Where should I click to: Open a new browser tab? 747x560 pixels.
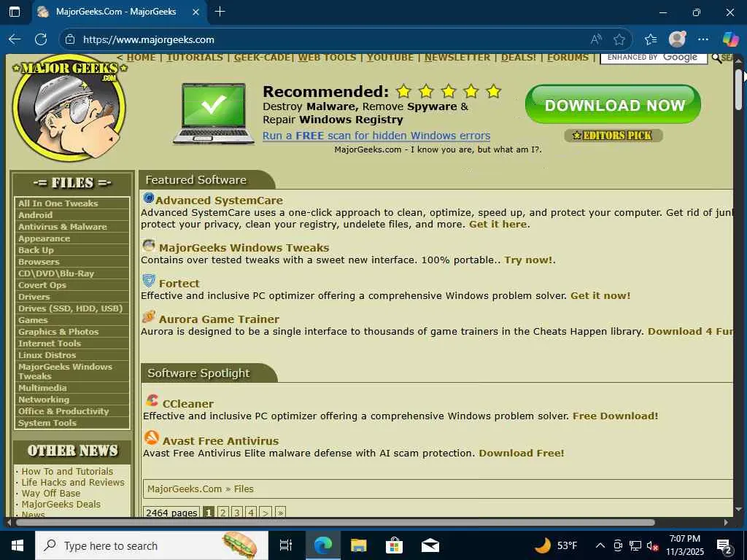pos(220,12)
